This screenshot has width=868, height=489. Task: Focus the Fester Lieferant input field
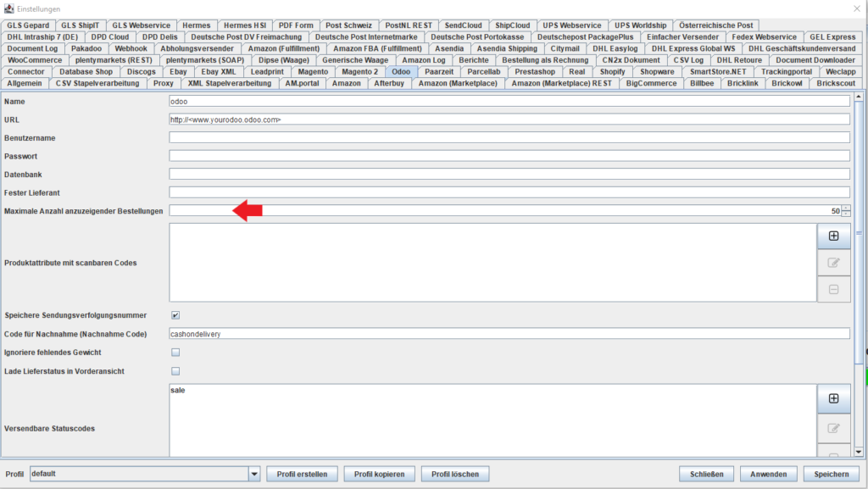(509, 192)
